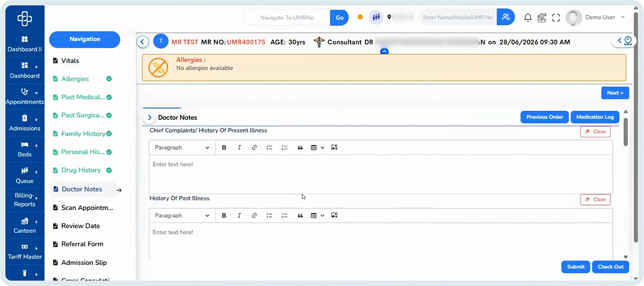Viewport: 644px width, 286px height.
Task: Click the patient initial T avatar
Action: [160, 41]
